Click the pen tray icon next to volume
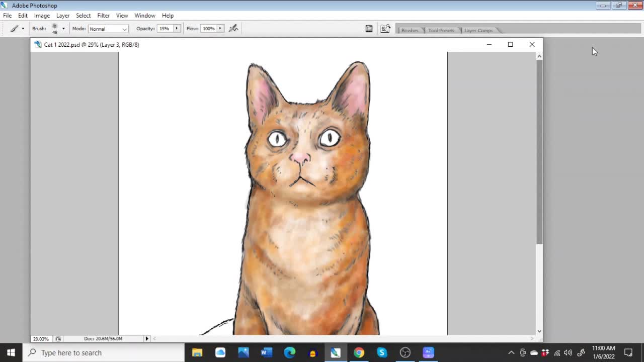The height and width of the screenshot is (362, 644). (581, 352)
